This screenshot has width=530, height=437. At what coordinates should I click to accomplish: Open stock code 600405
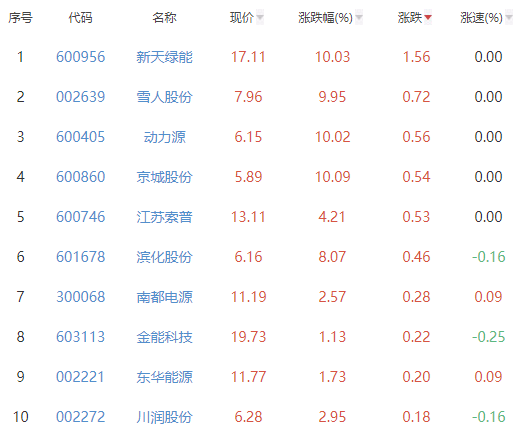pos(80,137)
